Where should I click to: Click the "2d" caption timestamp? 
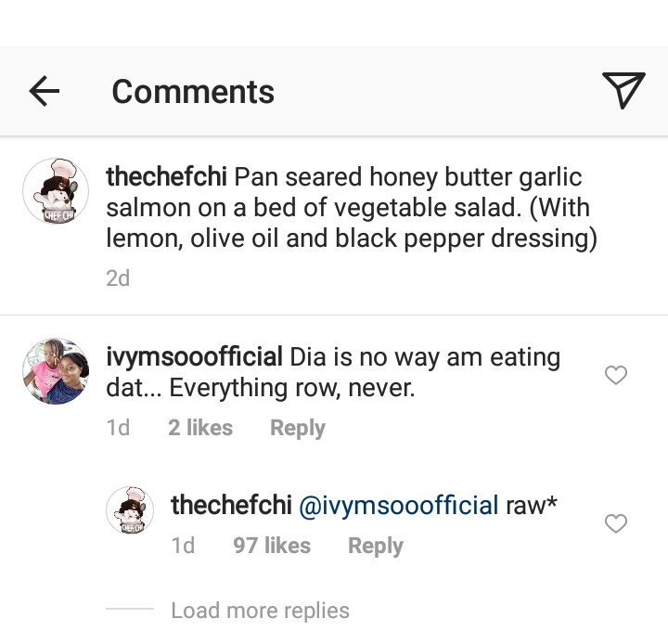(x=118, y=277)
